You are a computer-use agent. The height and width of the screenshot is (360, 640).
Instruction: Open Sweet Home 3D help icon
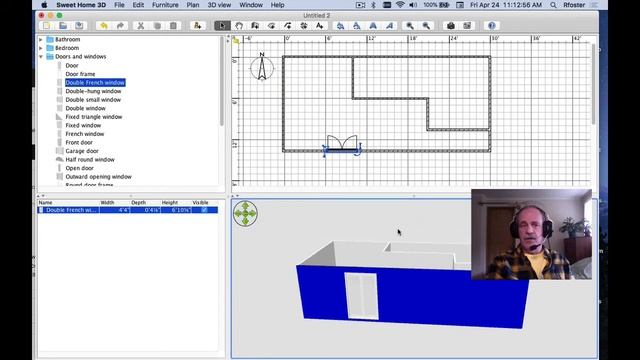491,26
